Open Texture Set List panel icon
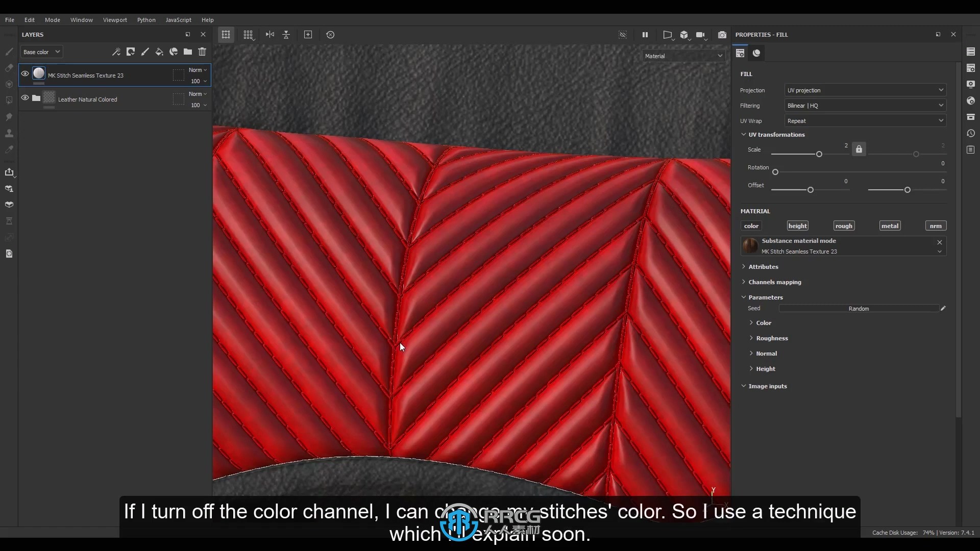 [x=971, y=52]
